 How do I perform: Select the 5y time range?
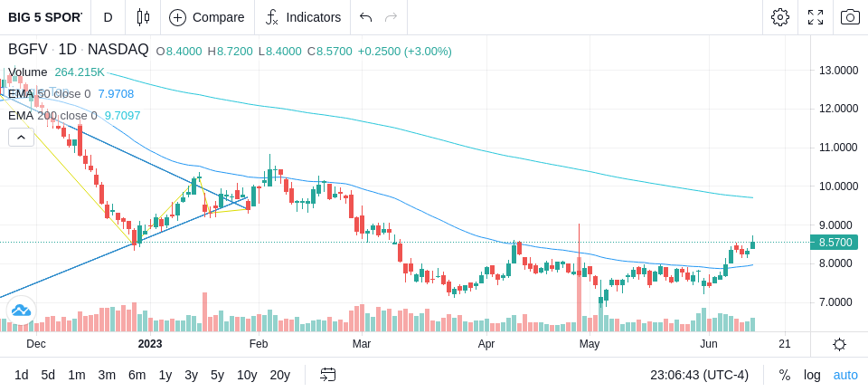point(217,376)
